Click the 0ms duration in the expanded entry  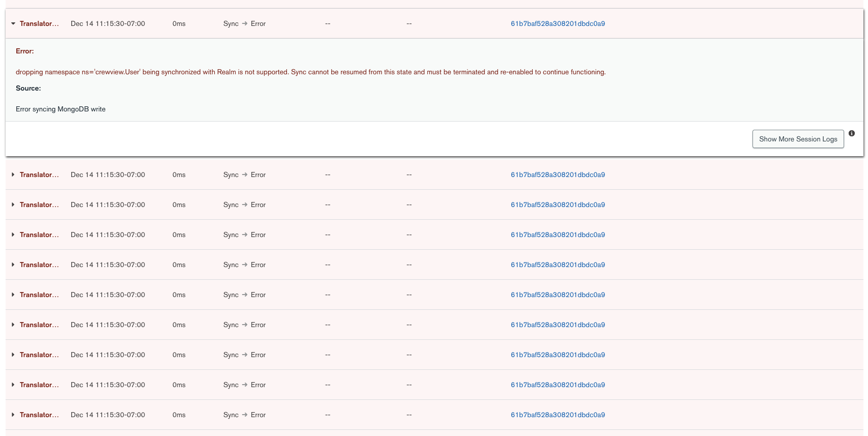[179, 24]
